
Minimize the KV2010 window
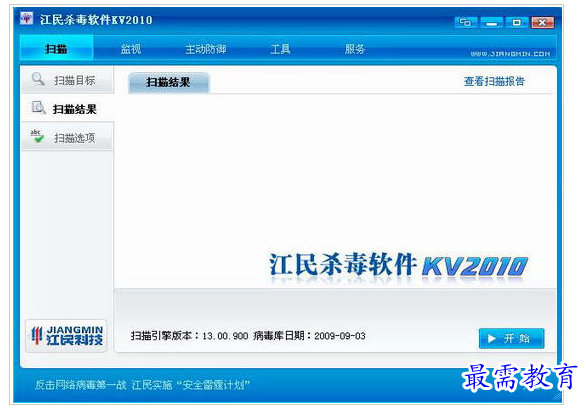492,23
